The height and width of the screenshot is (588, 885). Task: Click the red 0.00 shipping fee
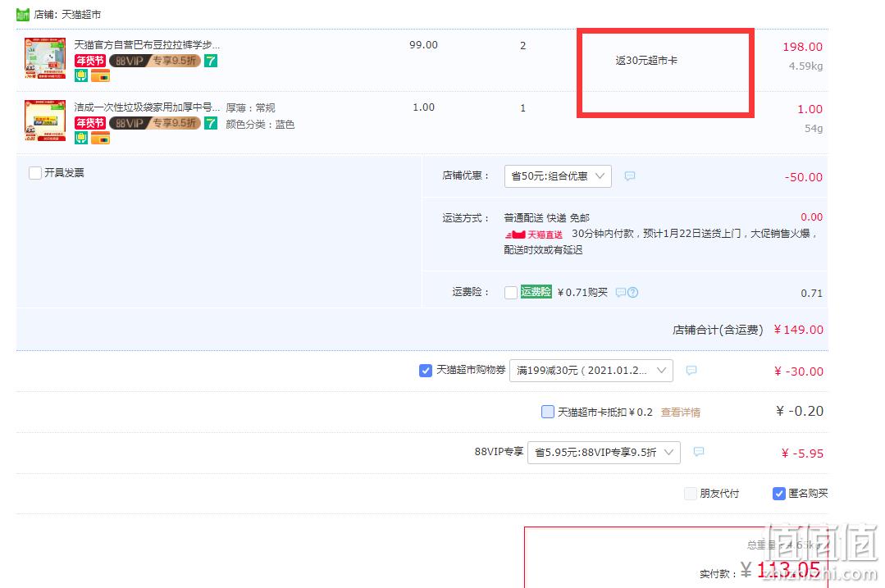click(x=812, y=217)
